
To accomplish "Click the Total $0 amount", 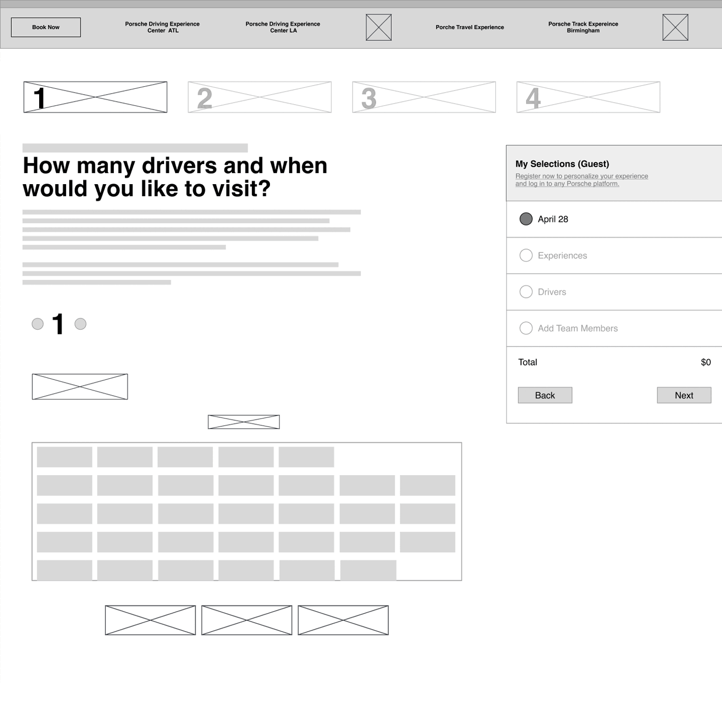I will tap(706, 362).
